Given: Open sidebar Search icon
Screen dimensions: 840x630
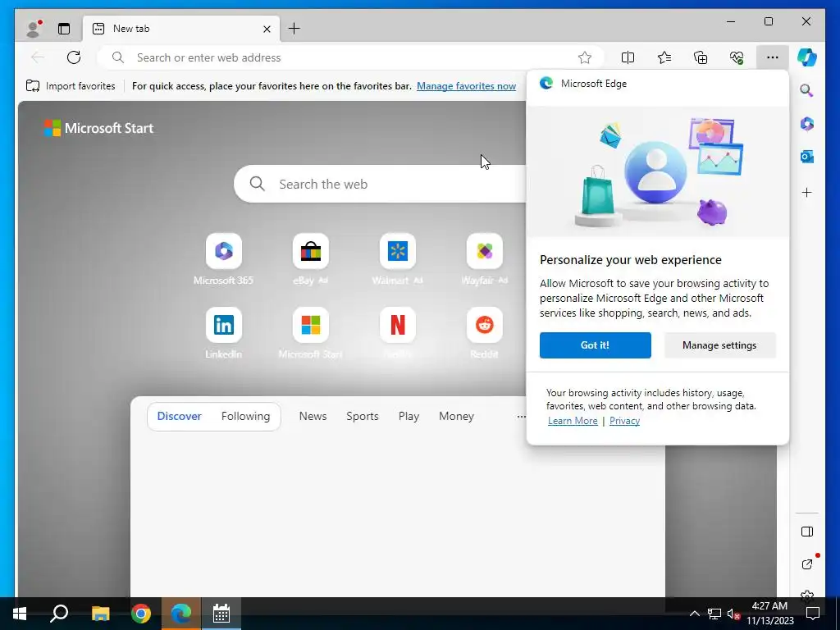Looking at the screenshot, I should click(807, 90).
